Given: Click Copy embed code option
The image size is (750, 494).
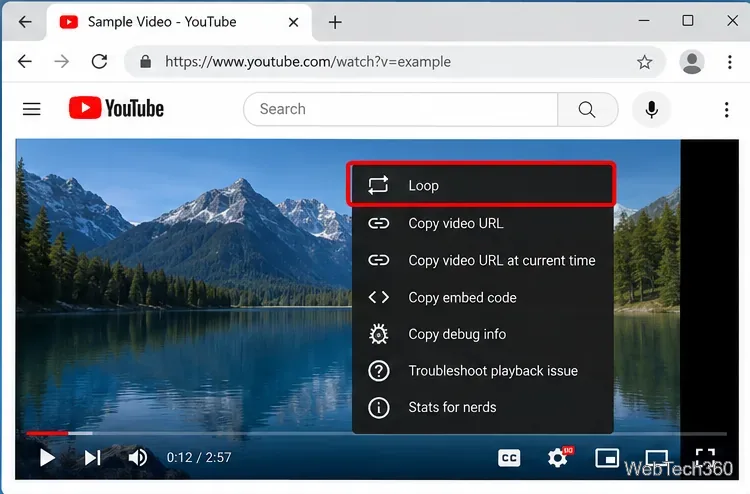Looking at the screenshot, I should [x=483, y=297].
